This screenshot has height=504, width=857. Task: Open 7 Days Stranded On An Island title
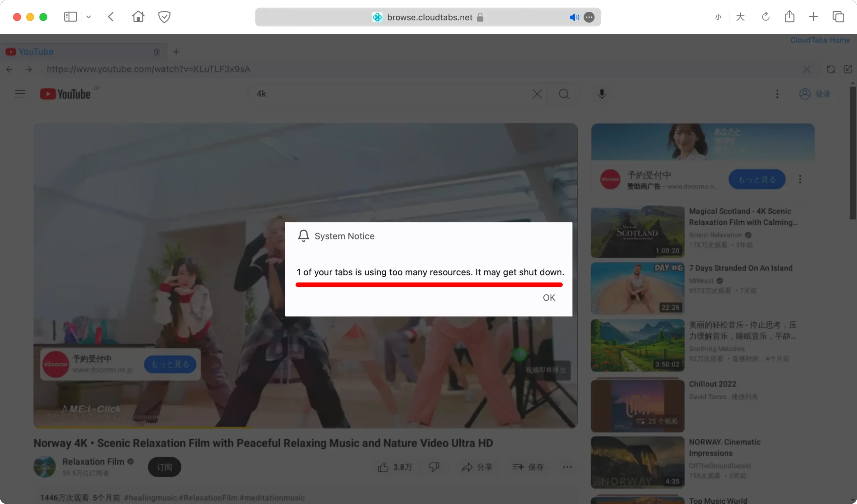(741, 268)
